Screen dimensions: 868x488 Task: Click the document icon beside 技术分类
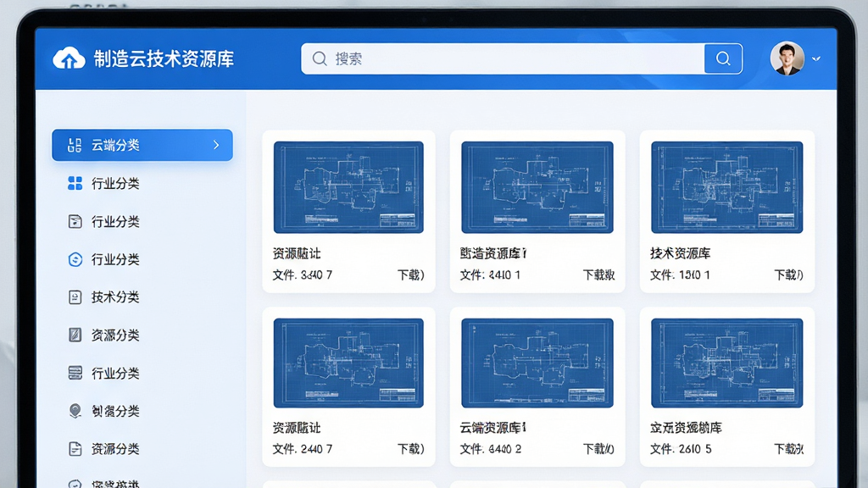pos(75,297)
